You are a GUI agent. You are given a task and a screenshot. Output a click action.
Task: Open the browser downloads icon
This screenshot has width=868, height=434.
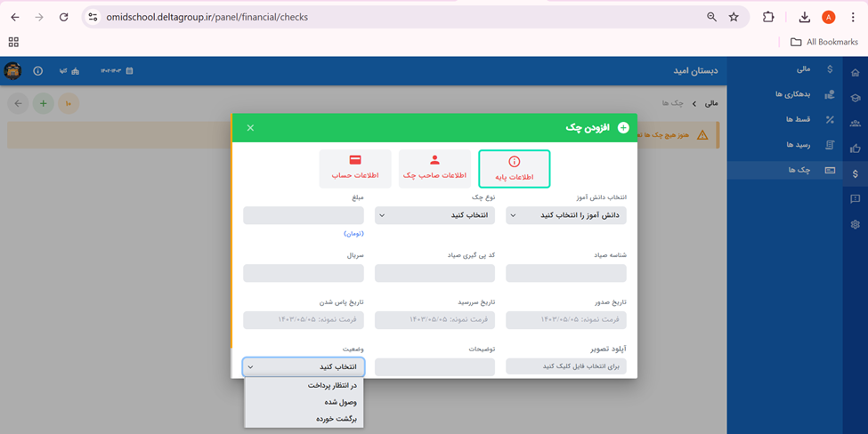pyautogui.click(x=804, y=17)
